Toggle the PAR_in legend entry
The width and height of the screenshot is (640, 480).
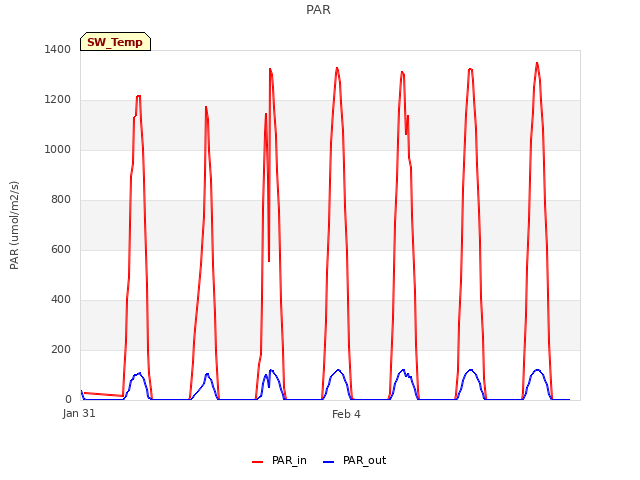[280, 460]
